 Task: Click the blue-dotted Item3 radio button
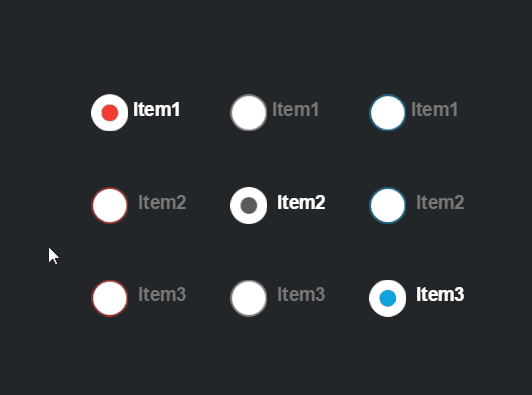point(387,298)
